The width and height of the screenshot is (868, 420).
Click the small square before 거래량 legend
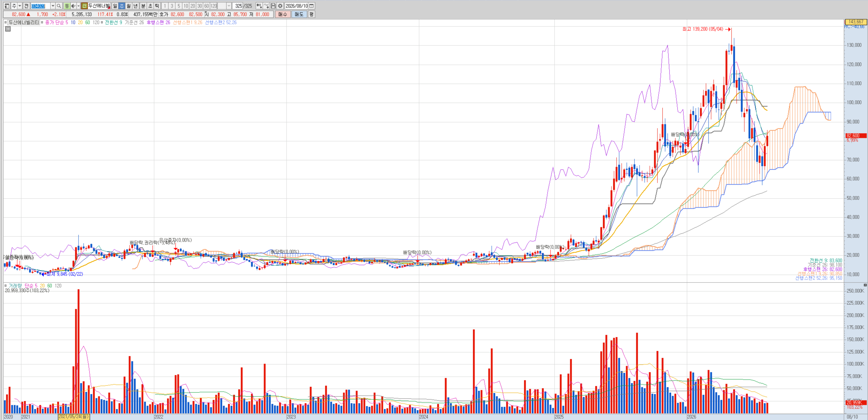(x=5, y=286)
